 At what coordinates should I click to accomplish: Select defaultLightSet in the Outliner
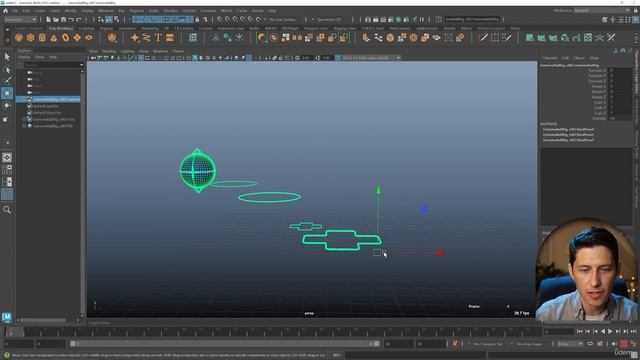point(47,106)
